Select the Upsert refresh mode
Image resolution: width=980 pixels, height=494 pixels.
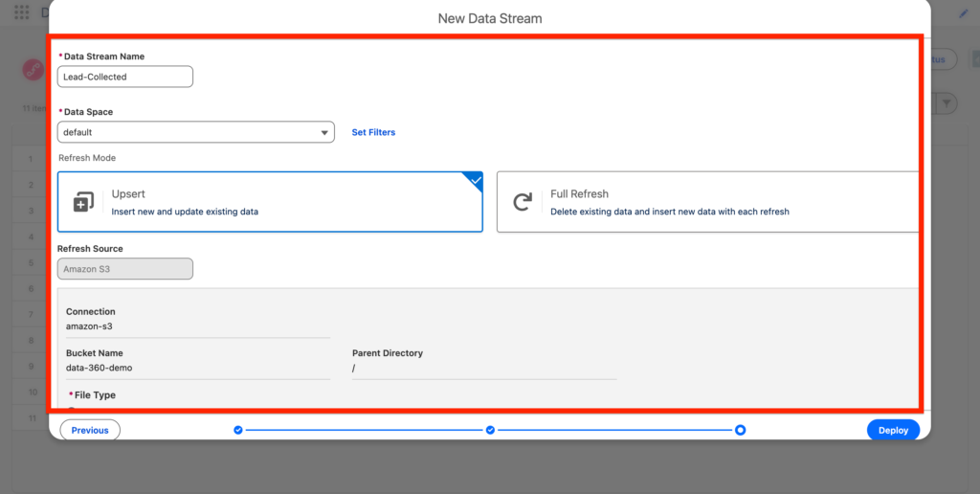pyautogui.click(x=270, y=202)
